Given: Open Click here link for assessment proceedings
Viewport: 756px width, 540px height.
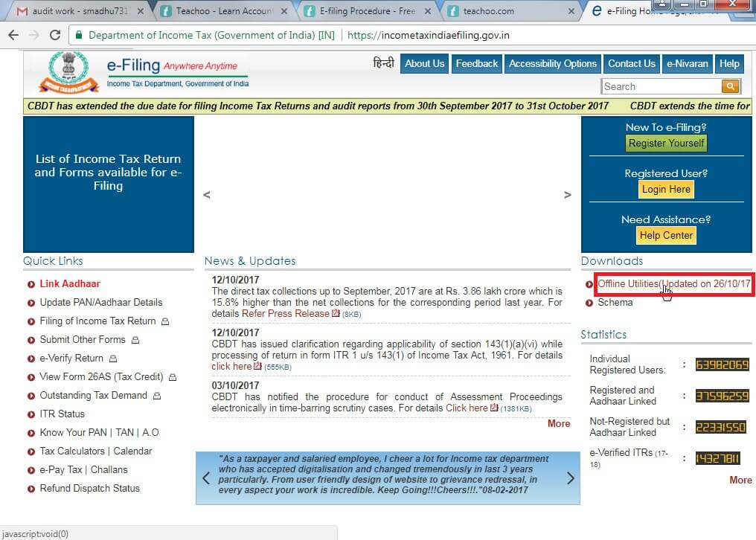Looking at the screenshot, I should coord(467,408).
